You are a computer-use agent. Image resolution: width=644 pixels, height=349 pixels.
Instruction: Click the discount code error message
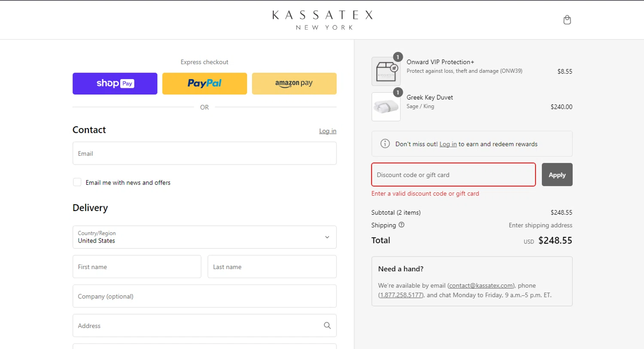point(425,193)
